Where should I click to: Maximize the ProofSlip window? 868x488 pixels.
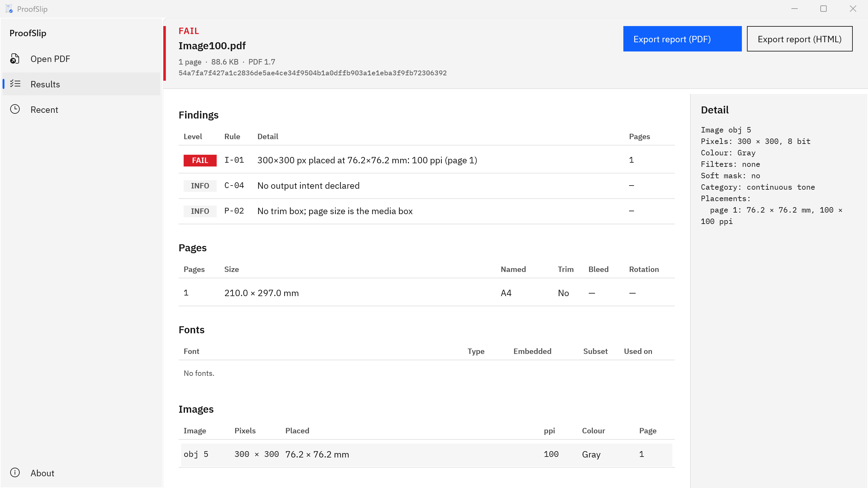tap(824, 9)
